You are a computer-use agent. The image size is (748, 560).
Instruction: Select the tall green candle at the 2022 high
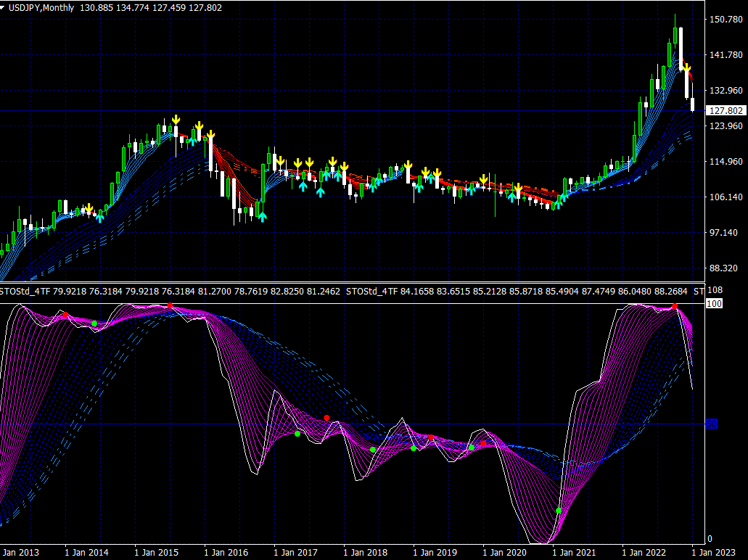[x=675, y=36]
